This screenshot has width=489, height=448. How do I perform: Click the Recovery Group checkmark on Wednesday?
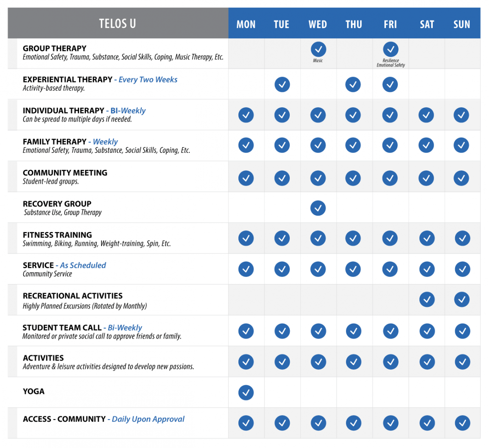tap(318, 208)
